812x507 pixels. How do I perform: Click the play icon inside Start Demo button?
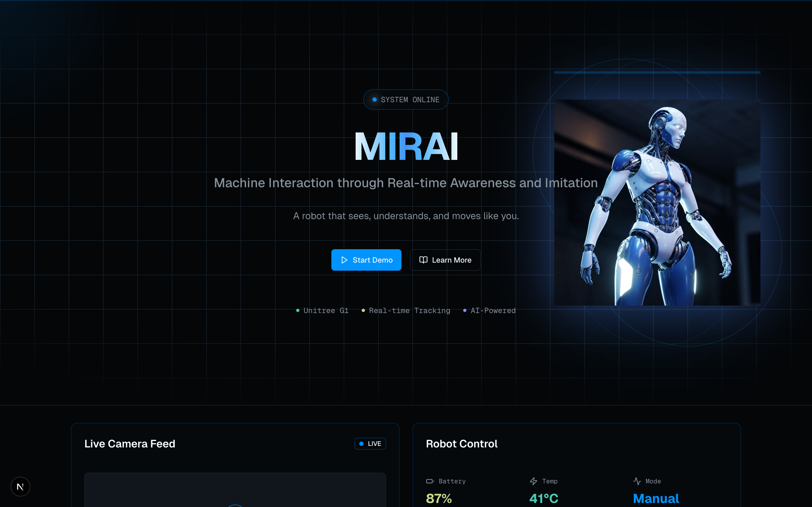click(x=344, y=260)
